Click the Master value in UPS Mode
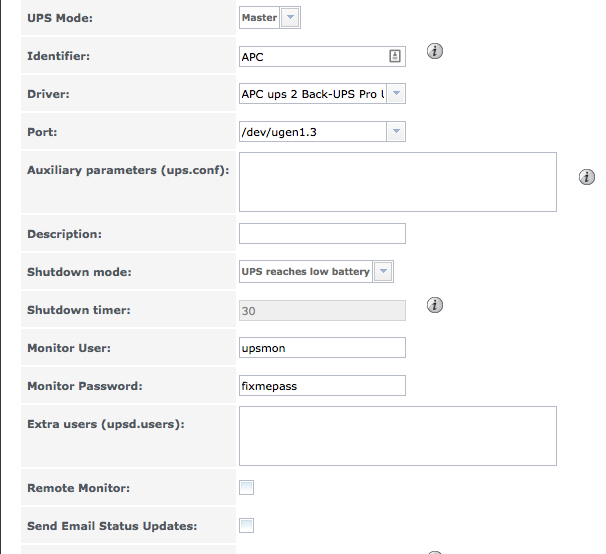The height and width of the screenshot is (554, 606). [259, 18]
